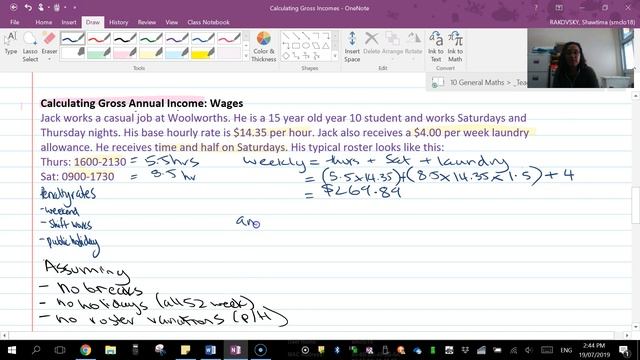Click the ENG language indicator
The image size is (640, 360).
click(x=566, y=350)
